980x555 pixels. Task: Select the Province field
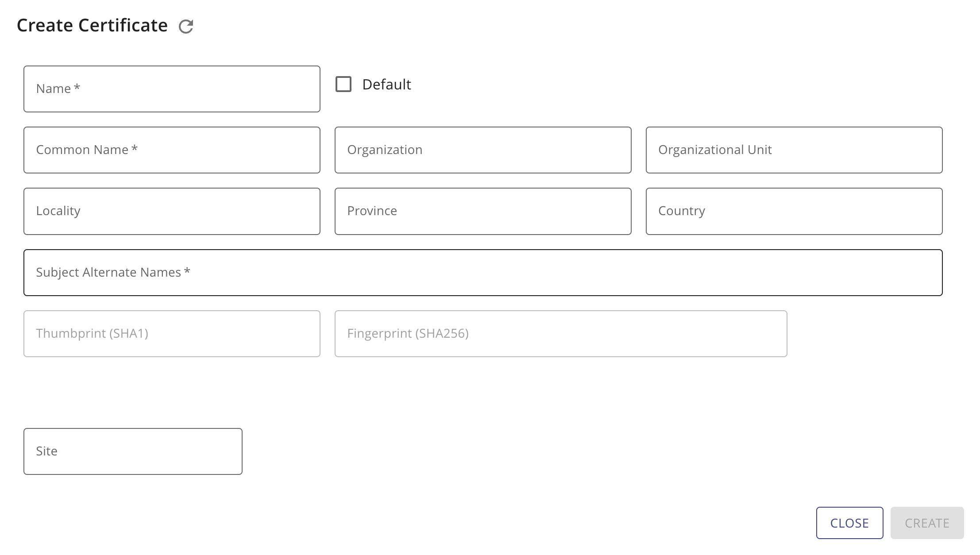(x=482, y=211)
